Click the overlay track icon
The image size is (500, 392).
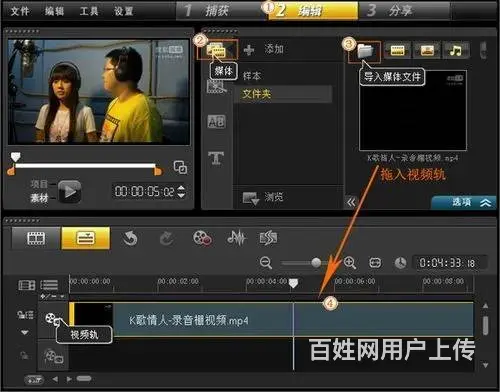point(53,356)
